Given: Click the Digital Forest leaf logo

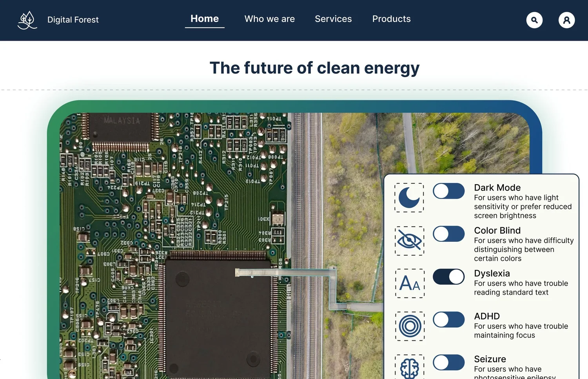Looking at the screenshot, I should point(27,20).
